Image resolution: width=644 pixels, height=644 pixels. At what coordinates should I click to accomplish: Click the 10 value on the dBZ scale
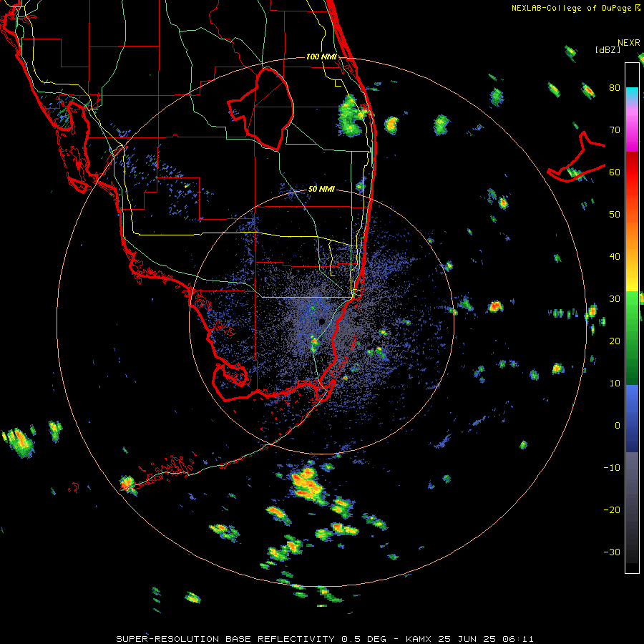point(615,384)
